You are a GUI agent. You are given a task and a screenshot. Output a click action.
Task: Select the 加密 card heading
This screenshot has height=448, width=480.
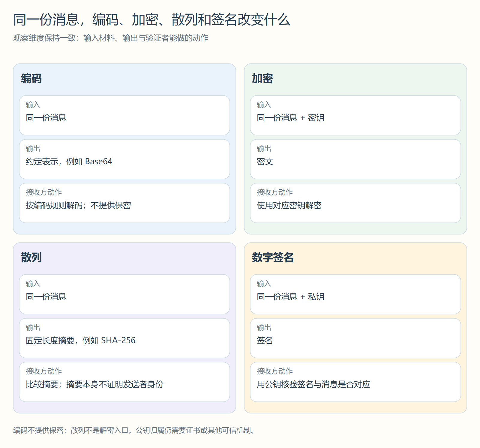point(262,79)
